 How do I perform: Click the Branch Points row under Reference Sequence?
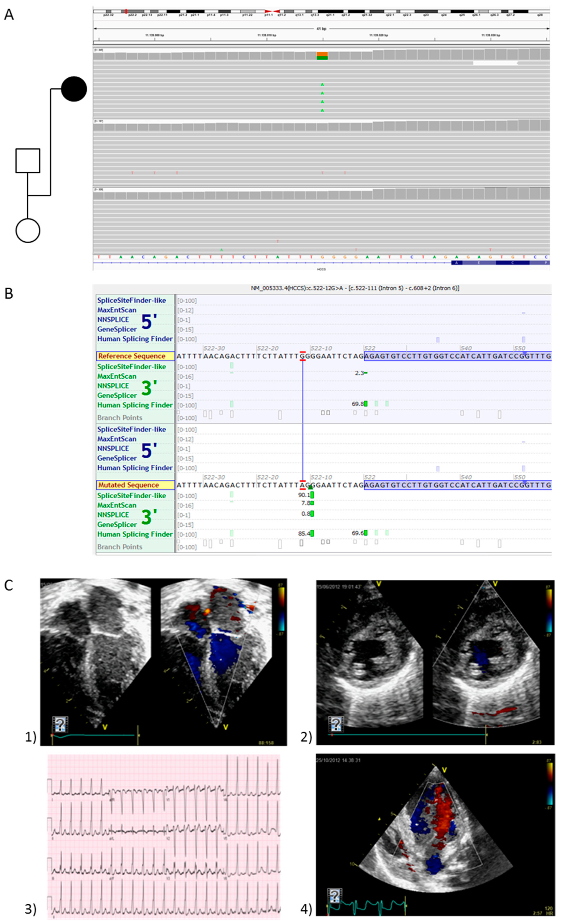coord(120,418)
